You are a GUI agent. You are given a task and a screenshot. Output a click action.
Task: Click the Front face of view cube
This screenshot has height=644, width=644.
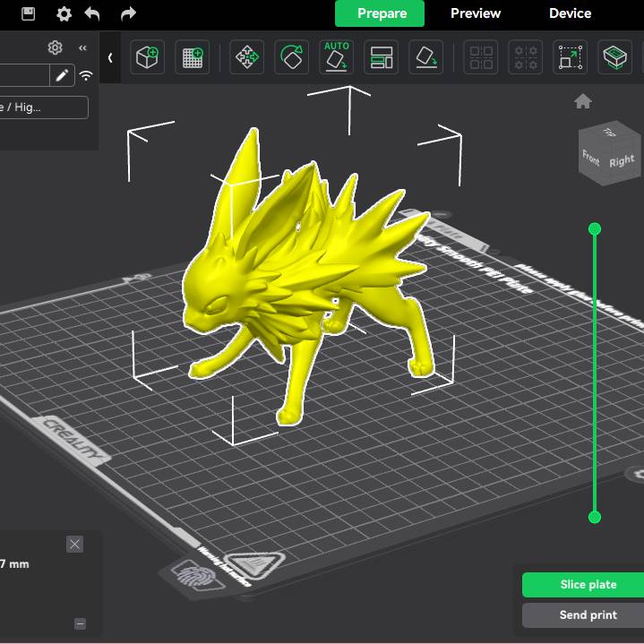[x=590, y=158]
